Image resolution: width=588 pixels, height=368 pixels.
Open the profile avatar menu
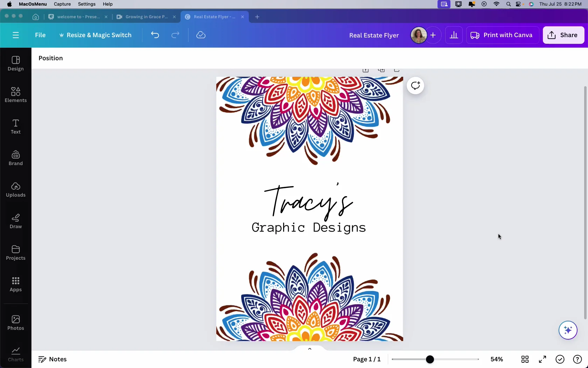tap(418, 35)
